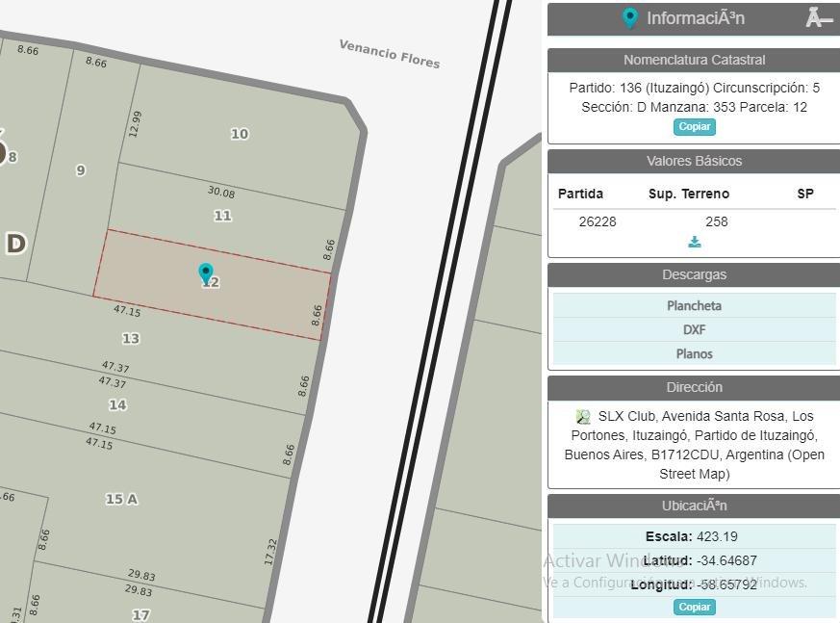The height and width of the screenshot is (623, 840).
Task: Collapse the Nomenclatura Catastral section header
Action: click(x=694, y=60)
